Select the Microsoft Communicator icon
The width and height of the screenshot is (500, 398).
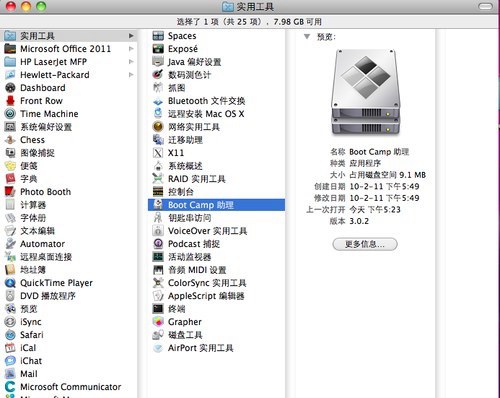pos(10,387)
